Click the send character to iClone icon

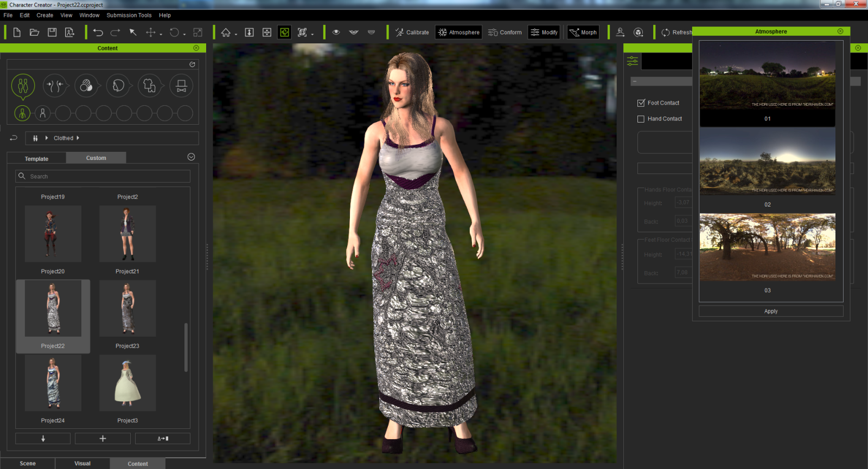(621, 33)
